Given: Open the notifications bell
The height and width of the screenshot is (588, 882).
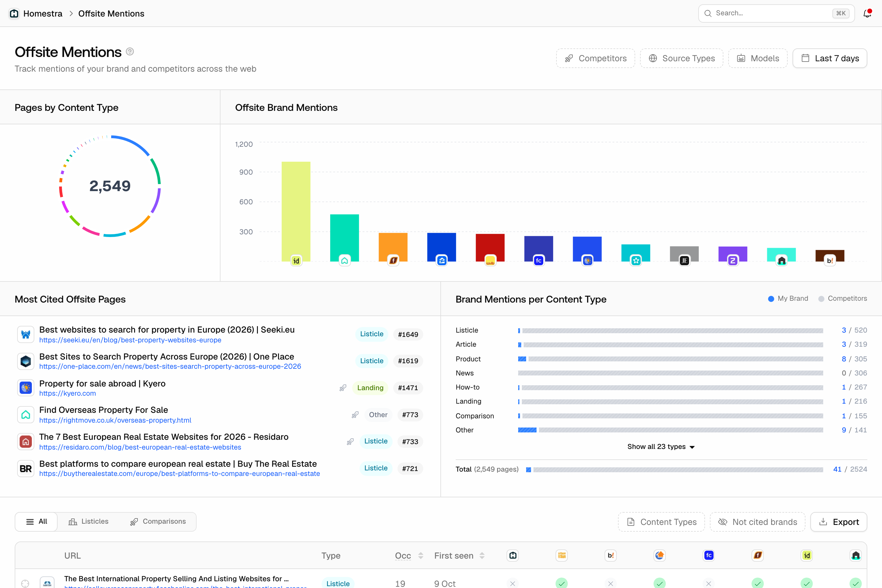Looking at the screenshot, I should [867, 13].
